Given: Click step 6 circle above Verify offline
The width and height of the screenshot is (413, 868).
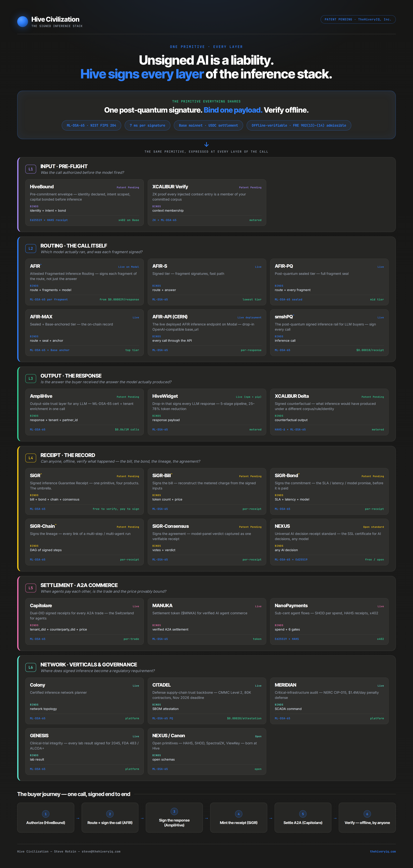Looking at the screenshot, I should [367, 814].
